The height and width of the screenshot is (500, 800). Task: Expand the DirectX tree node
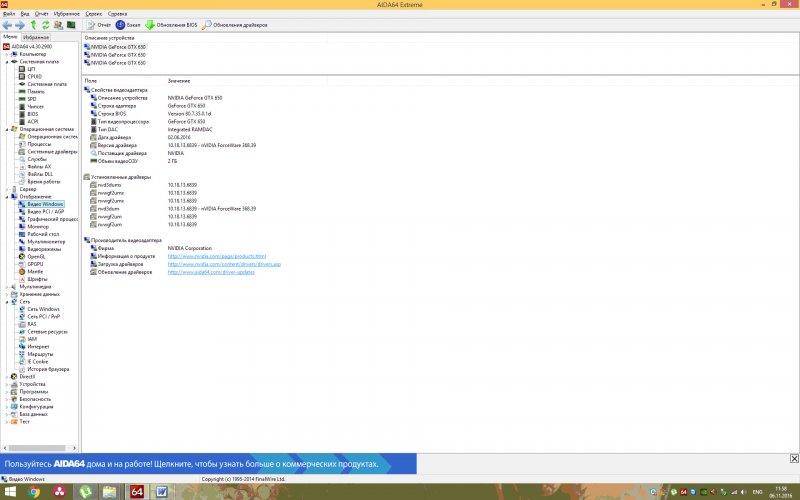(x=7, y=376)
